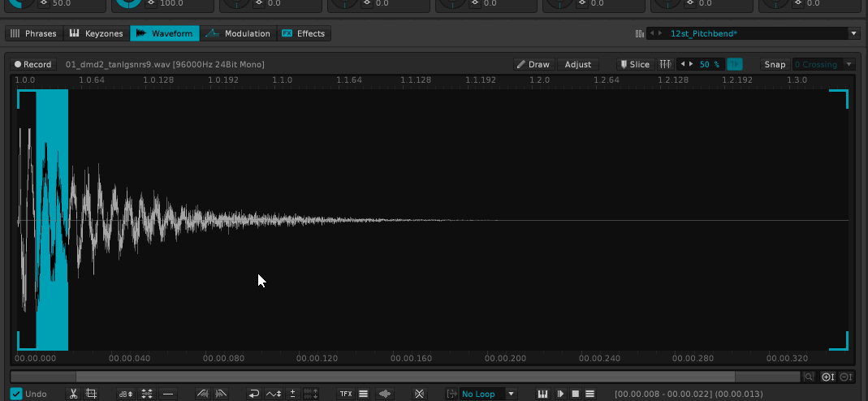Click the reverse sample icon
The image size is (868, 401).
tap(253, 394)
